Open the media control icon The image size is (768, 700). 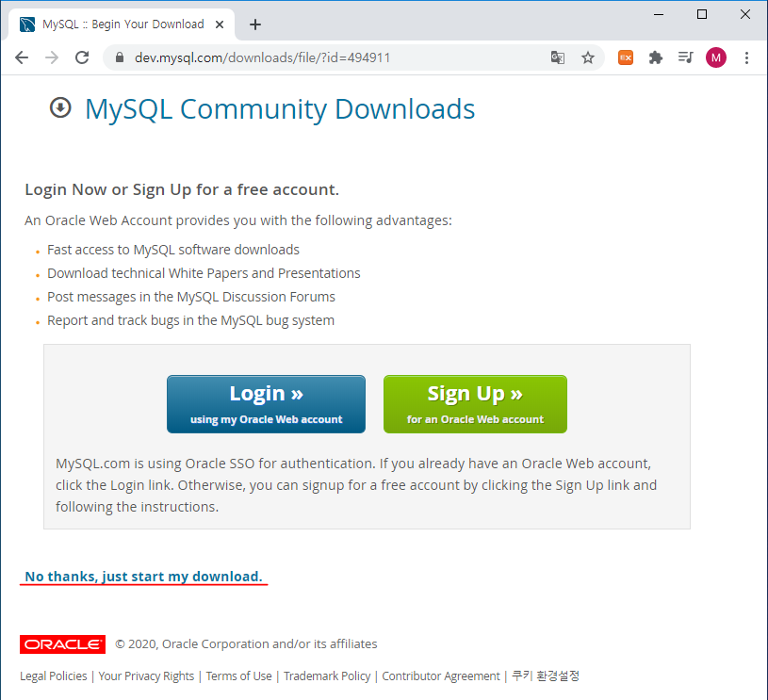coord(686,57)
